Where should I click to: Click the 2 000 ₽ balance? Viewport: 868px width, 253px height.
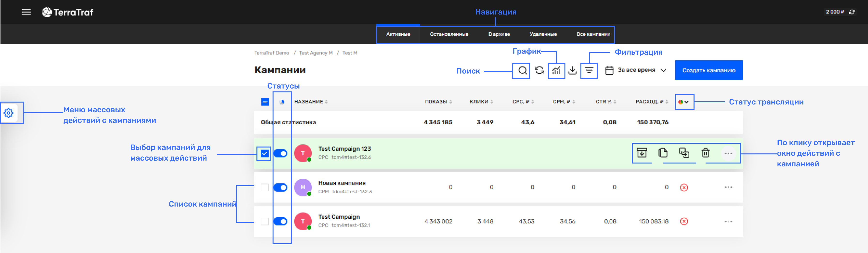pos(835,12)
